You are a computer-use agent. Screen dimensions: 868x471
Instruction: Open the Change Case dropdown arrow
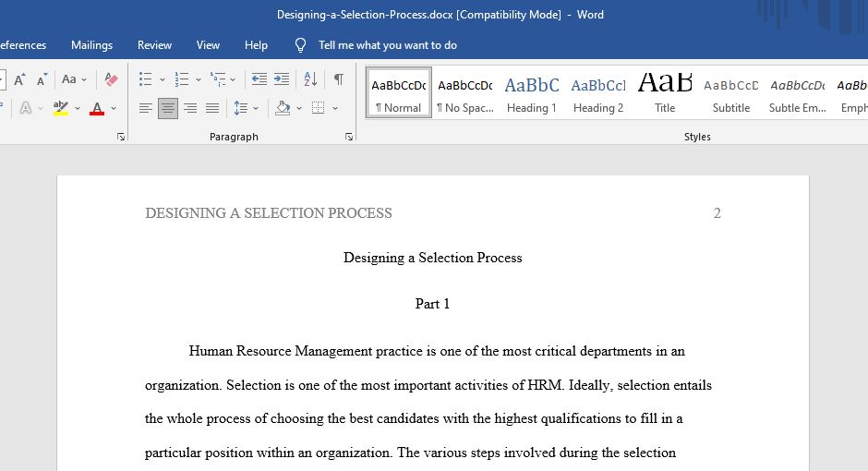tap(84, 79)
